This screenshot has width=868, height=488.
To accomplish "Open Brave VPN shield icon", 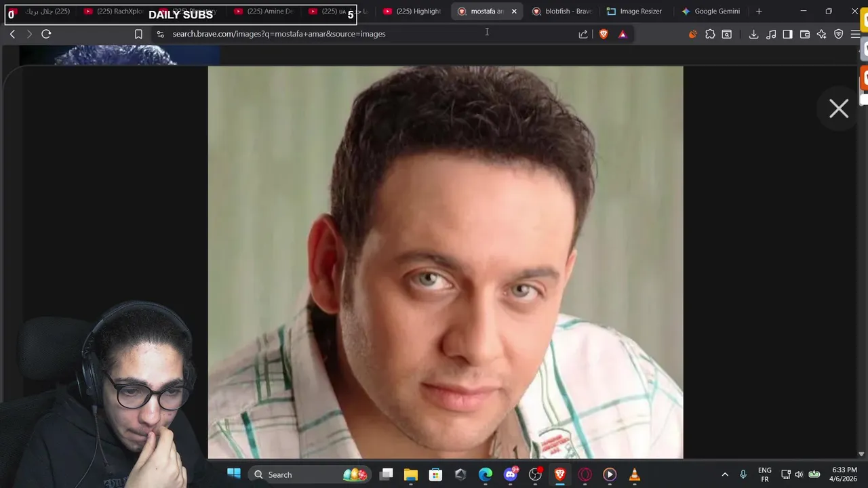I will click(839, 34).
